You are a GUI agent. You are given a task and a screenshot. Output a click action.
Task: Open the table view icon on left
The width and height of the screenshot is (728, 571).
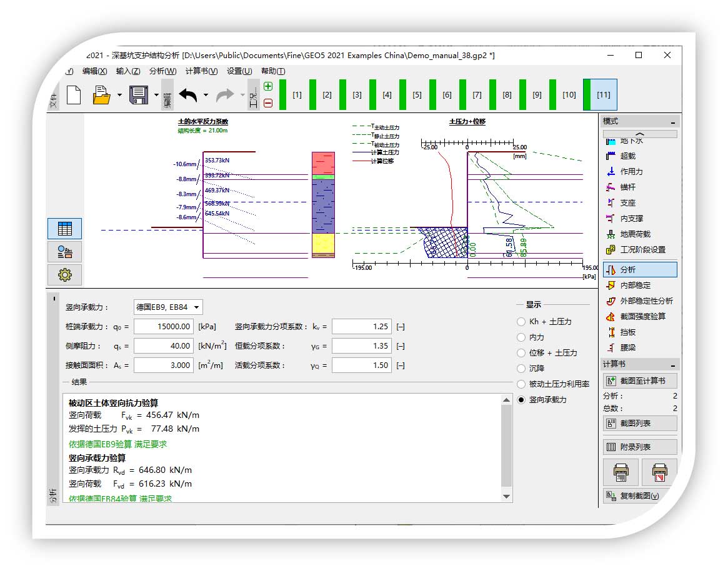coord(64,229)
